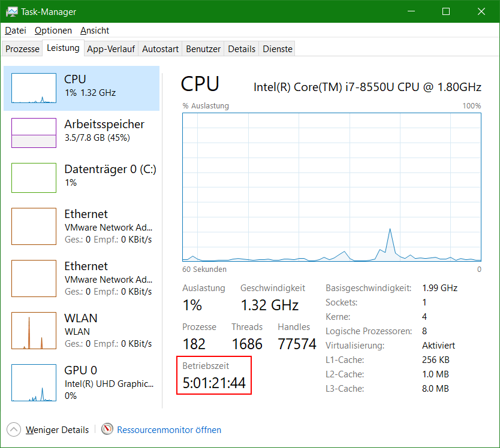Switch to the Details tab

tap(241, 49)
